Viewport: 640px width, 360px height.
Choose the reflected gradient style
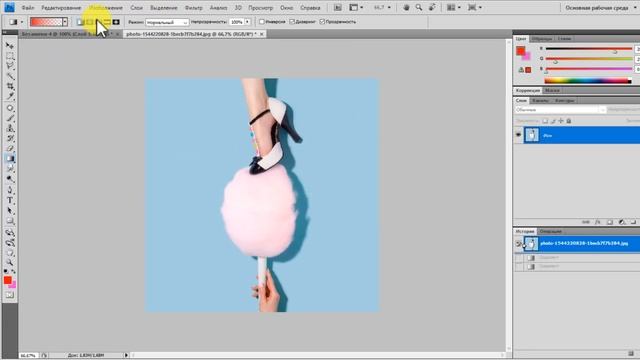(107, 22)
